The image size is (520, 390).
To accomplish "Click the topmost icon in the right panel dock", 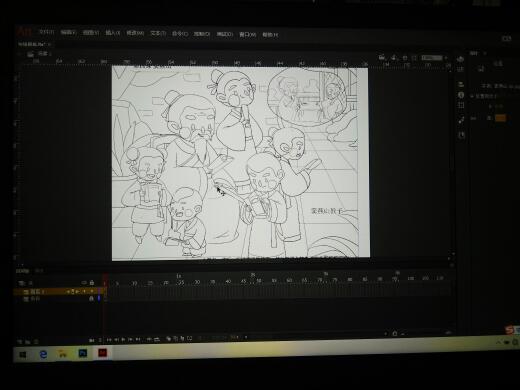I will tap(460, 60).
